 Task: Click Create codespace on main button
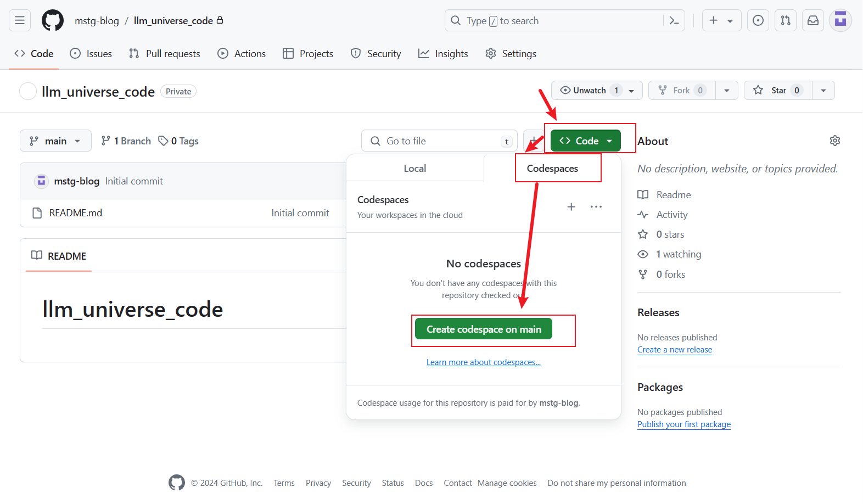[484, 329]
